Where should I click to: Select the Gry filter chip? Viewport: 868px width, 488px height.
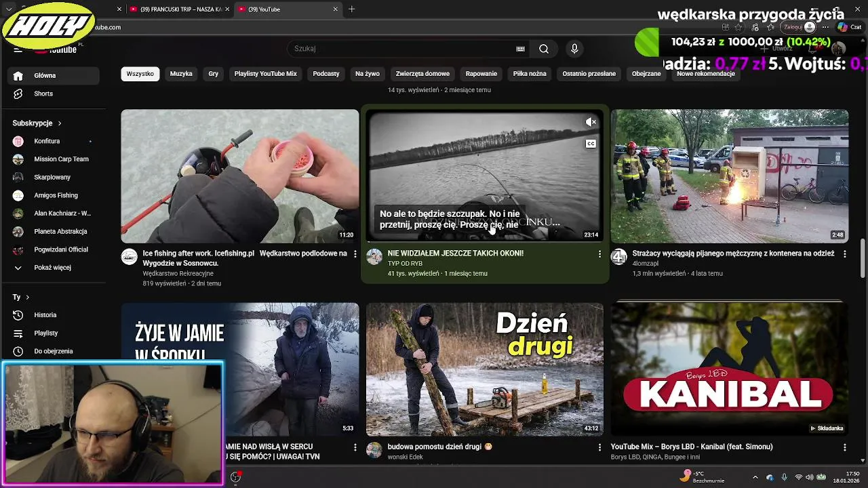(214, 74)
